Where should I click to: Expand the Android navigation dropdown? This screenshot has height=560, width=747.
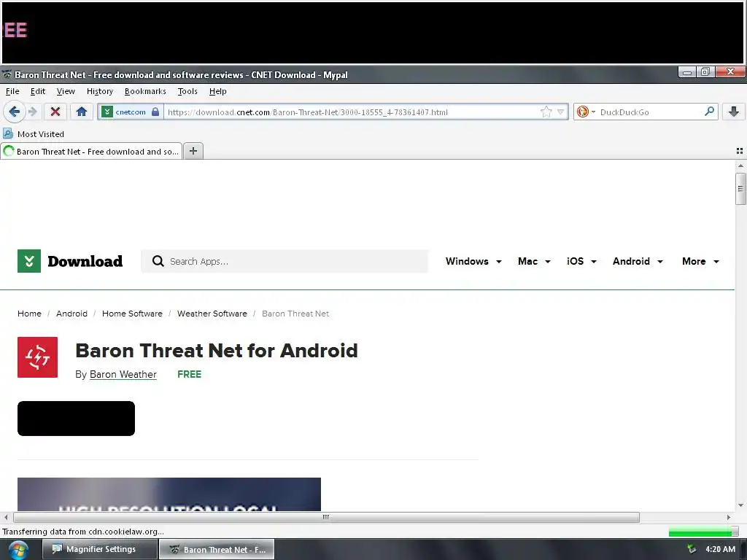point(638,261)
